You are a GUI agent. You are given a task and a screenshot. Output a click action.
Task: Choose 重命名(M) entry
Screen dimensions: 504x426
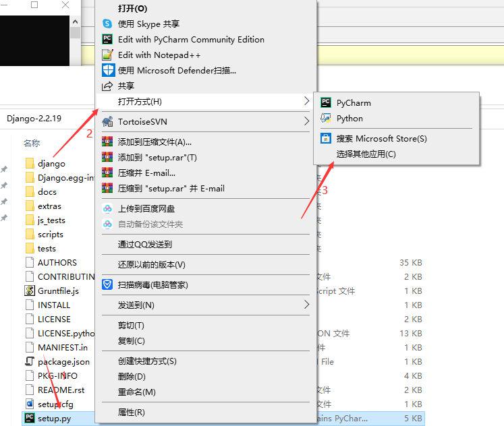[x=136, y=392]
